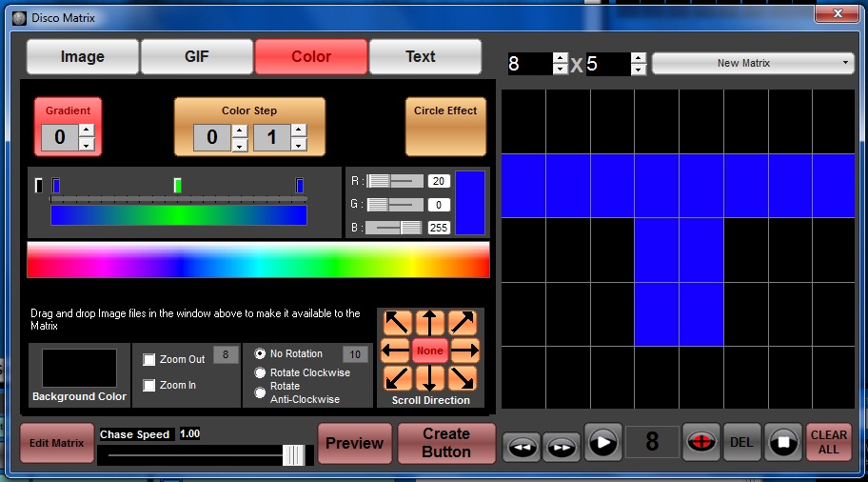868x482 pixels.
Task: Select the Rotate Clockwise radio option
Action: [x=259, y=372]
